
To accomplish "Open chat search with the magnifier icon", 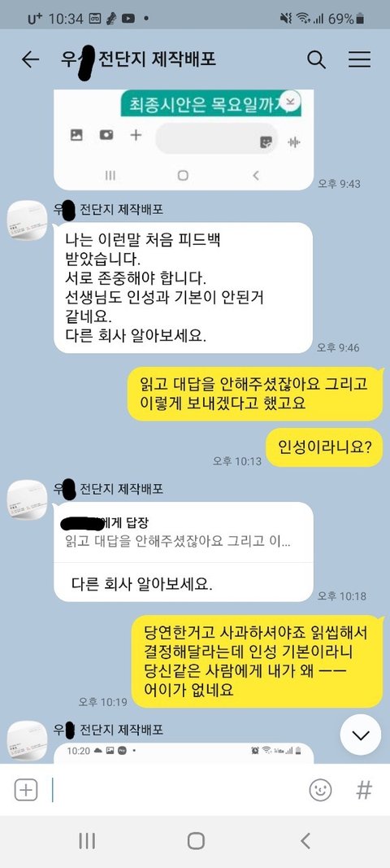I will (x=316, y=59).
